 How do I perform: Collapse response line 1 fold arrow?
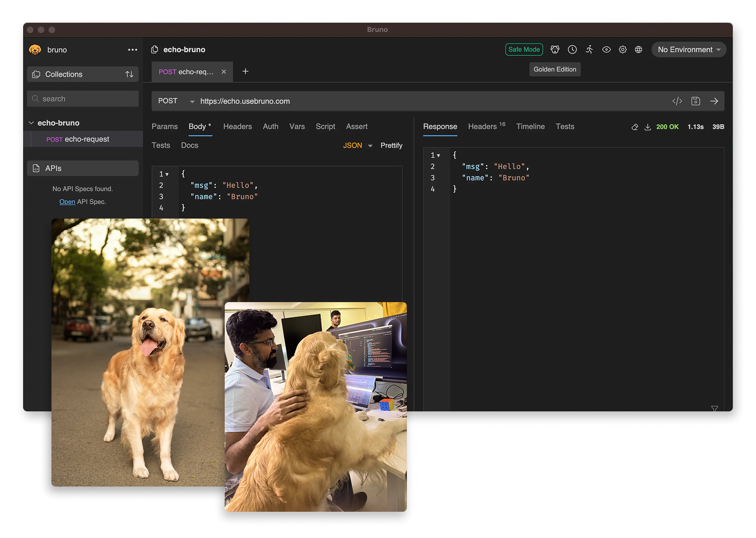438,156
